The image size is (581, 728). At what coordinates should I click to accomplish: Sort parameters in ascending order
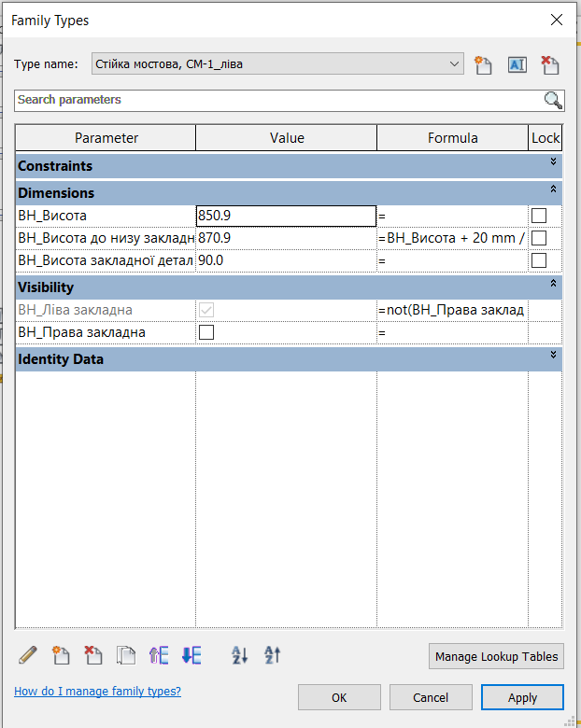coord(239,655)
